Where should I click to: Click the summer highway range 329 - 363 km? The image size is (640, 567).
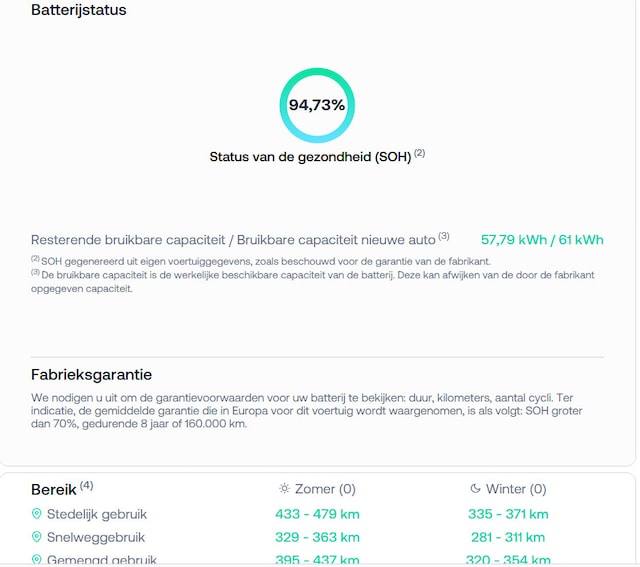pos(317,537)
